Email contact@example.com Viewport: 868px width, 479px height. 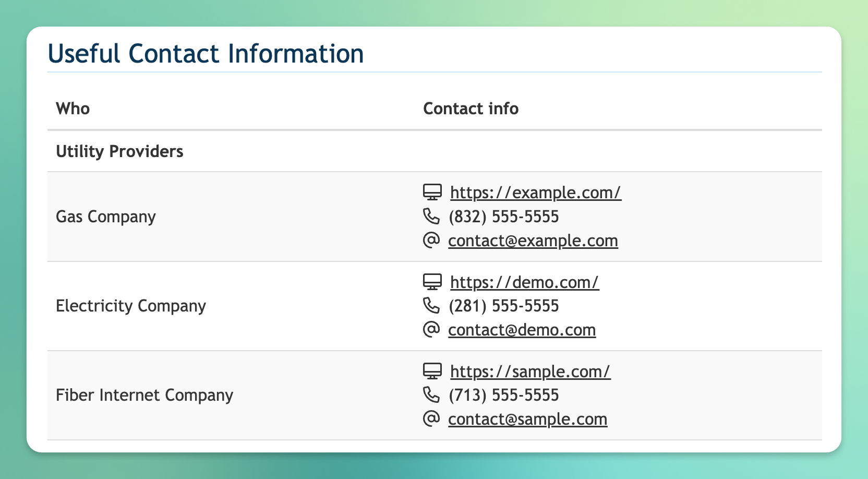pyautogui.click(x=533, y=241)
